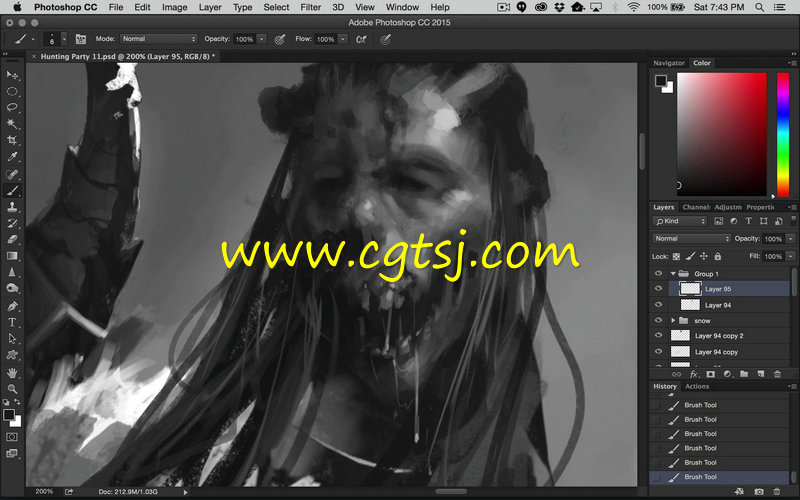Screen dimensions: 800x500
Task: Toggle lock all for the layer
Action: pos(717,257)
